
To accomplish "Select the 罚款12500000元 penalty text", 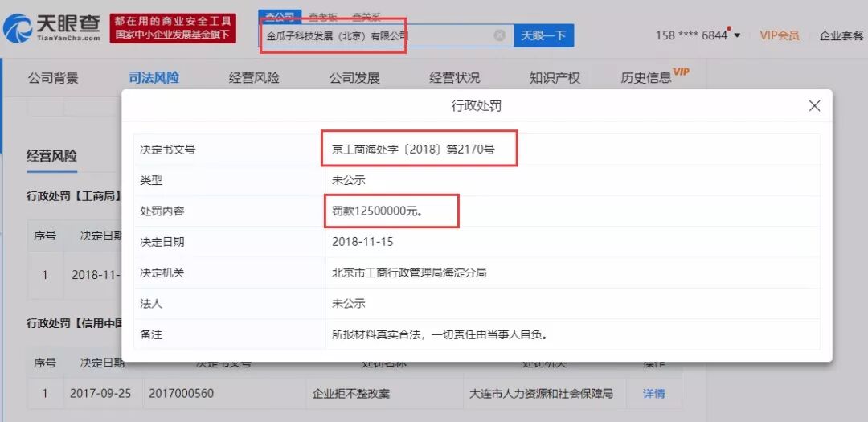I will 378,211.
